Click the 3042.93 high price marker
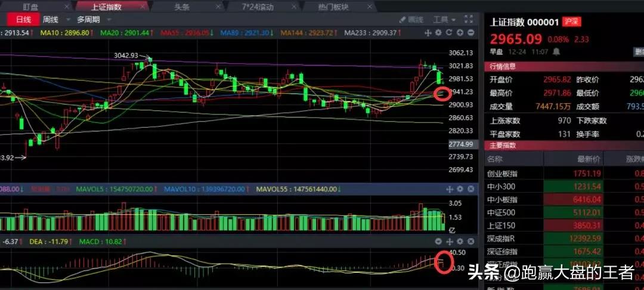Image resolution: width=644 pixels, height=290 pixels. [x=126, y=55]
